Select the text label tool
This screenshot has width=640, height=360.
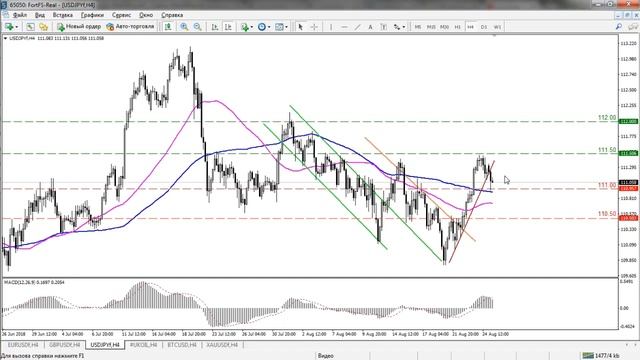click(383, 27)
